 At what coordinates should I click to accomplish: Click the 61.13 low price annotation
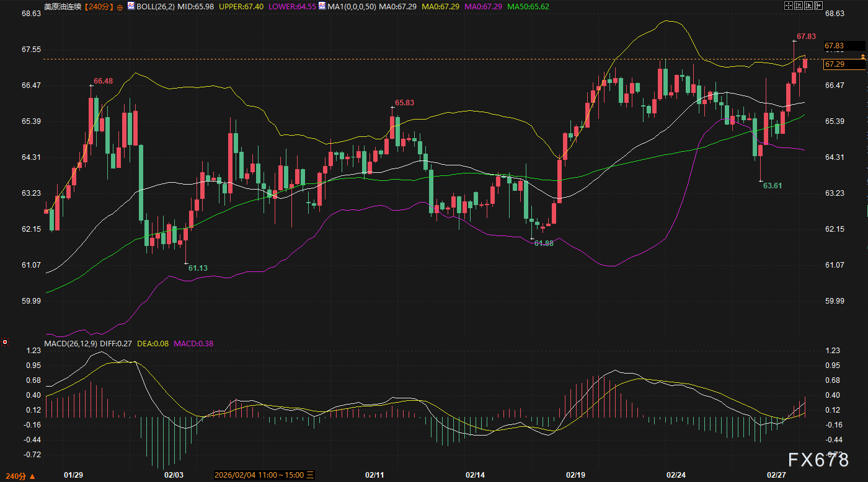198,268
